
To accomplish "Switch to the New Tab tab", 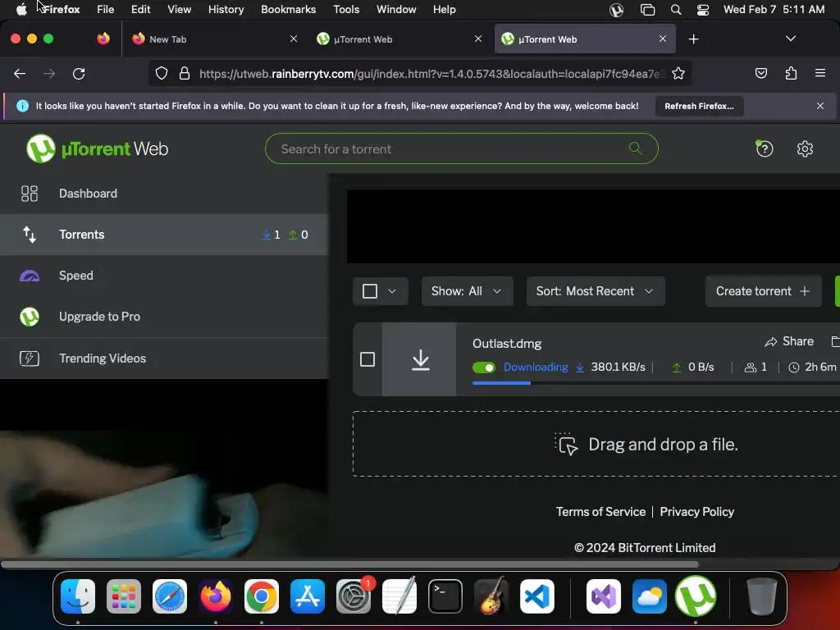I will [214, 39].
